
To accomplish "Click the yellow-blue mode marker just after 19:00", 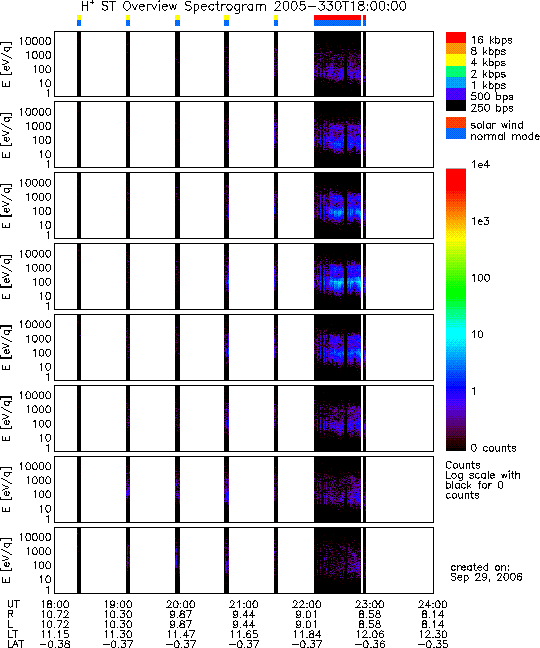I will pyautogui.click(x=128, y=21).
